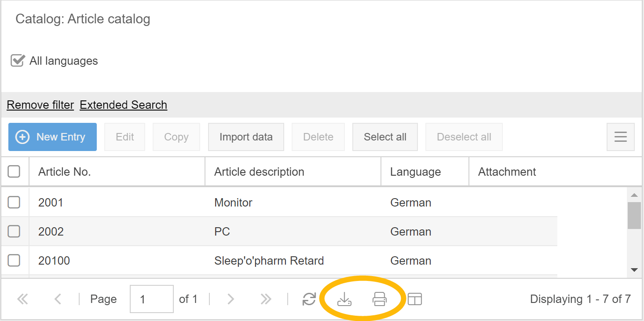The width and height of the screenshot is (644, 321).
Task: Open the hamburger menu in toolbar
Action: tap(620, 137)
